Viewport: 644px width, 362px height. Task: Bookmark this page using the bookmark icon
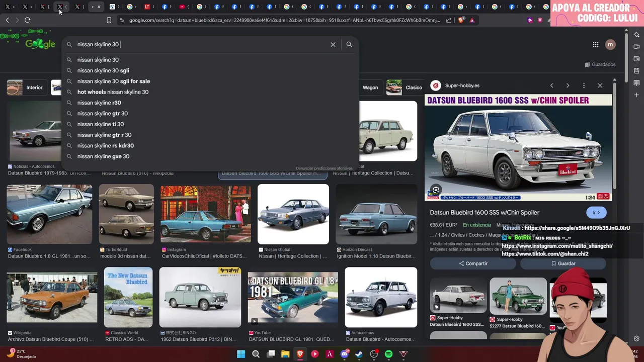coord(109,20)
